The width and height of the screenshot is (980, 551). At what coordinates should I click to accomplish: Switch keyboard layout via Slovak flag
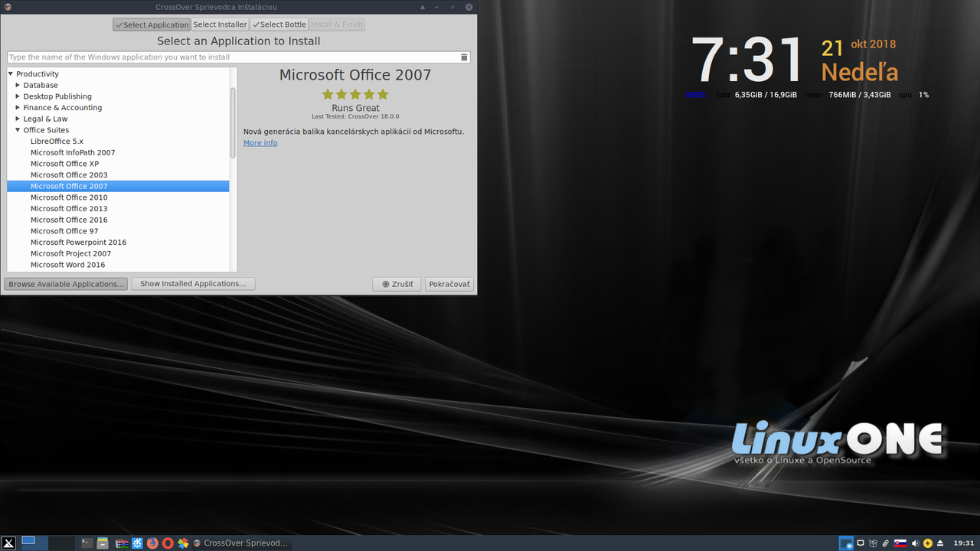pyautogui.click(x=900, y=543)
